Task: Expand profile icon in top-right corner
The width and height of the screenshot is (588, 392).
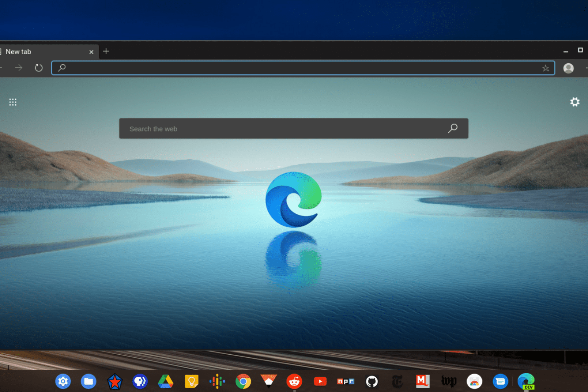Action: (568, 67)
